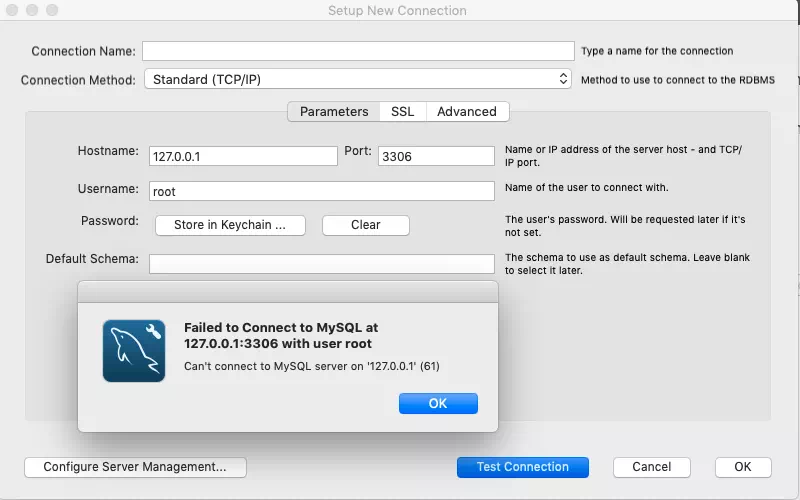The image size is (800, 500).
Task: Click the 'Setup New Connection' window title
Action: tap(397, 10)
